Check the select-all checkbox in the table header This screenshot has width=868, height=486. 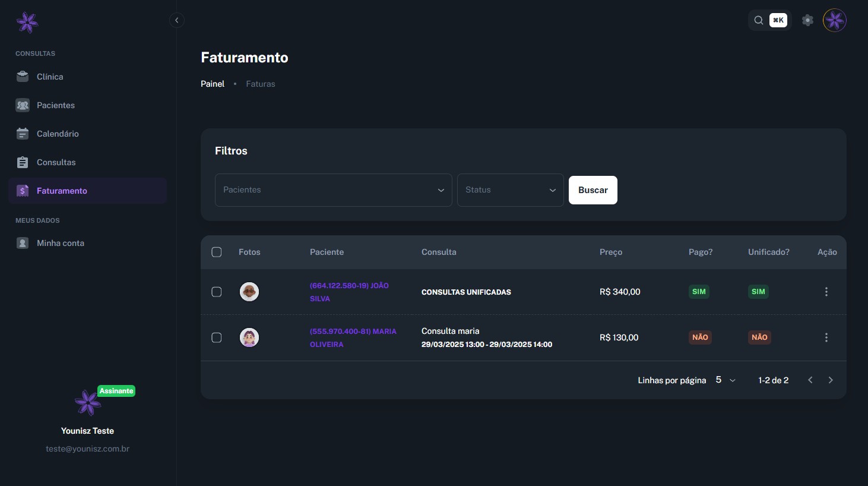[217, 252]
